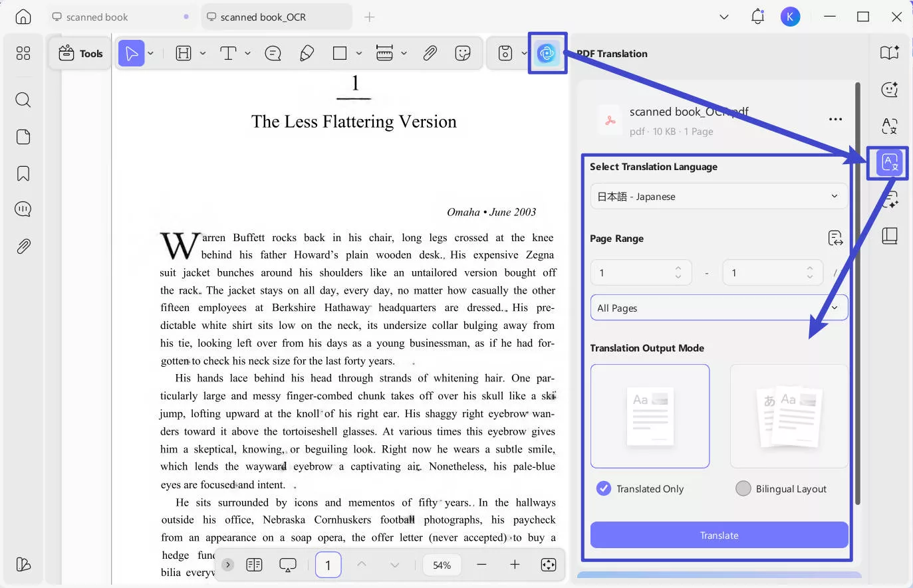Select the Translated Only layout thumbnail
The image size is (913, 588).
point(650,416)
